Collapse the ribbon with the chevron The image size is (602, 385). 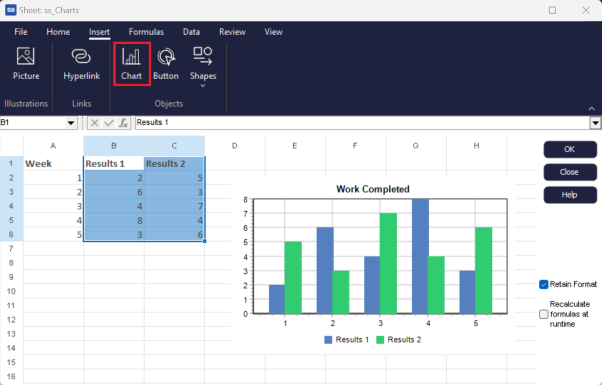tap(591, 109)
